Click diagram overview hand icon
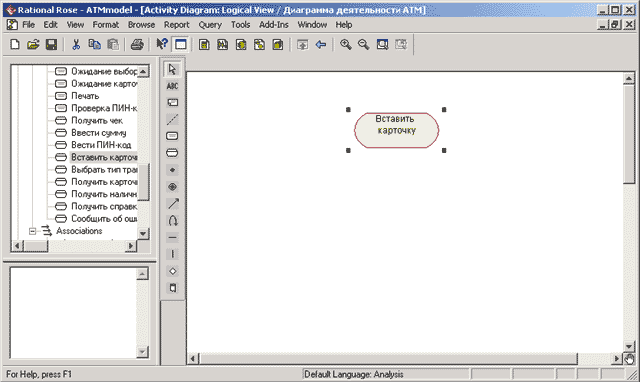The image size is (640, 382). pos(629,359)
